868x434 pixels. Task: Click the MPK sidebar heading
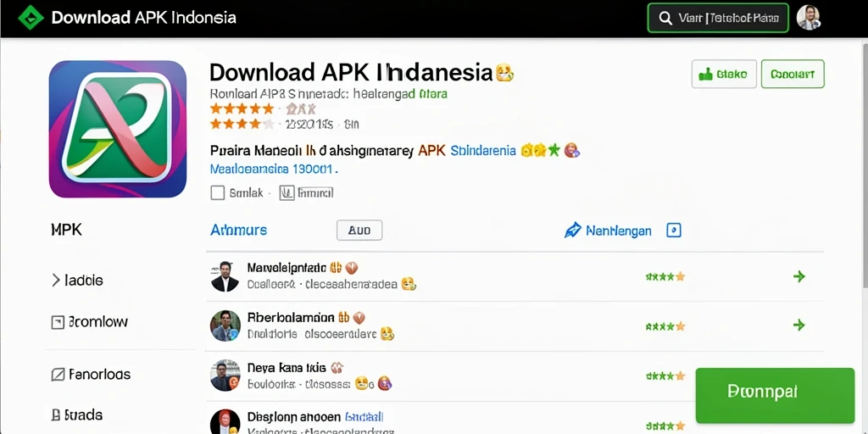66,230
